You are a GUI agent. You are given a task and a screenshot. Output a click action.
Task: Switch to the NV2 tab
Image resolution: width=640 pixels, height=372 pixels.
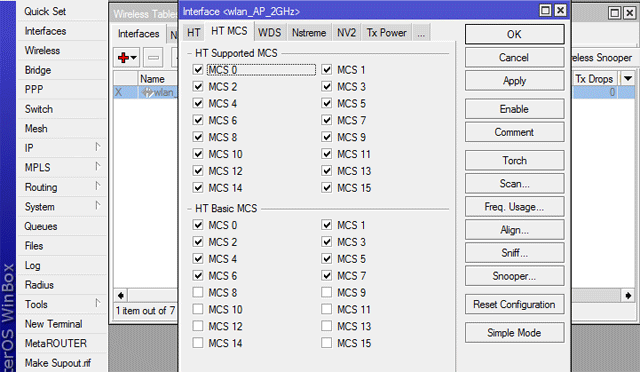347,33
